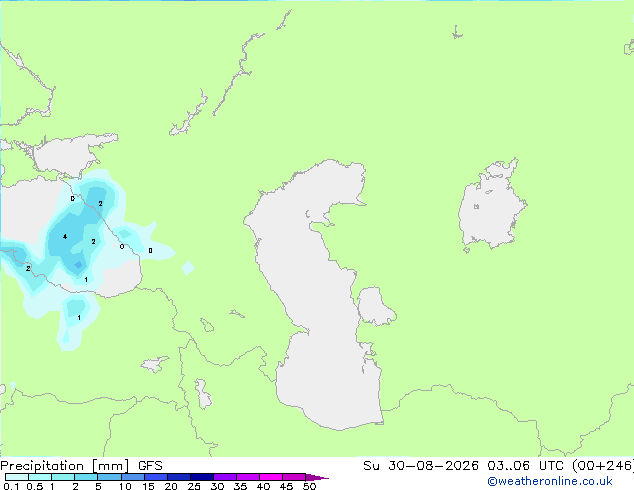This screenshot has width=634, height=490.
Task: Click the value 4 precipitation label
Action: (x=65, y=237)
